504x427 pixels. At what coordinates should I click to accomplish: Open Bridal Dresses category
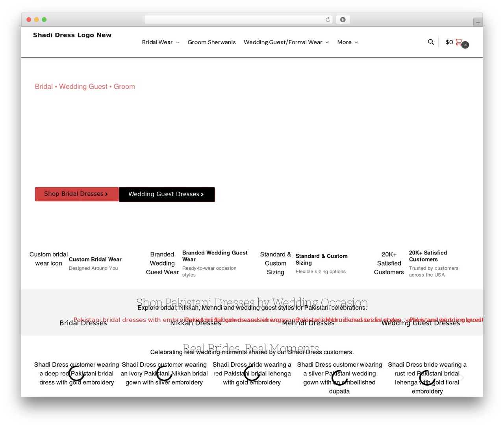coord(83,323)
